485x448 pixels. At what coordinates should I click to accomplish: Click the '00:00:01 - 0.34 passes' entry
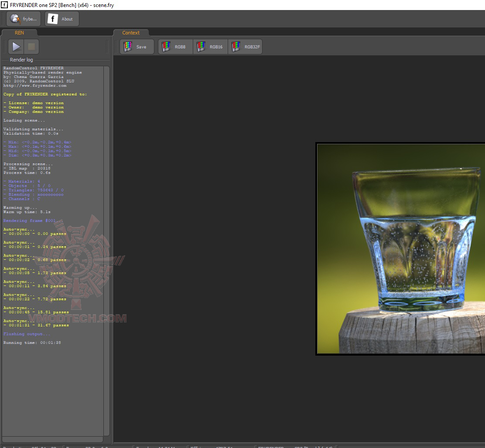35,247
